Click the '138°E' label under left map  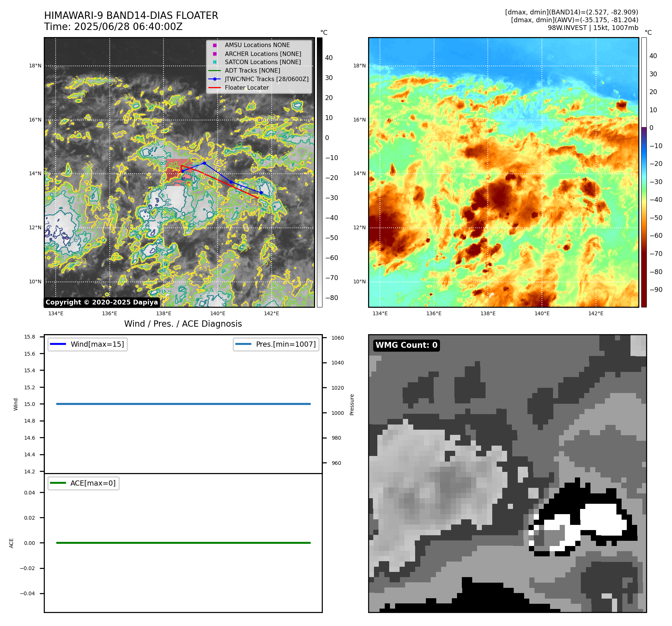[163, 314]
